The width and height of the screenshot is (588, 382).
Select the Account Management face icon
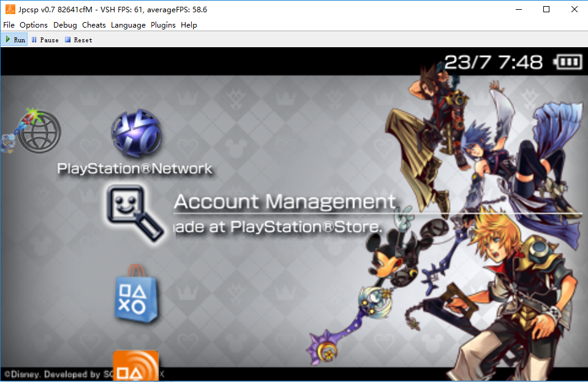(x=135, y=213)
